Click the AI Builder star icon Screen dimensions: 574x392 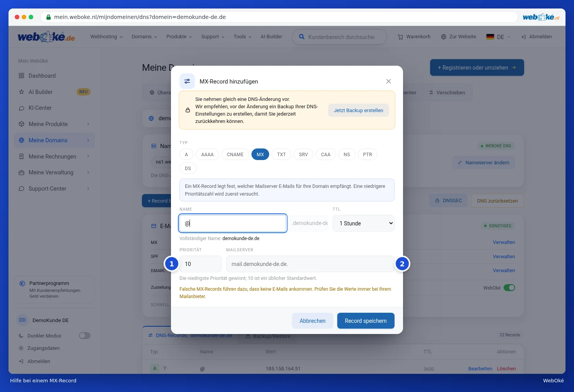[x=21, y=92]
